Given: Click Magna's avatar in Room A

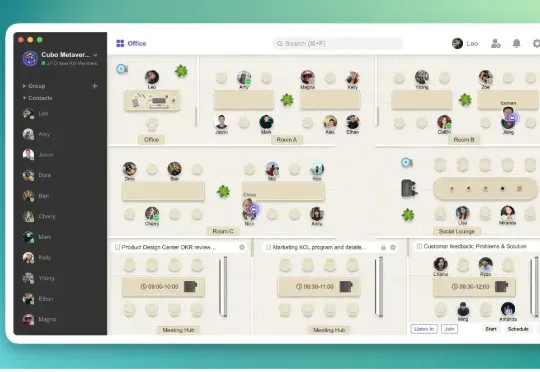Looking at the screenshot, I should coord(308,77).
